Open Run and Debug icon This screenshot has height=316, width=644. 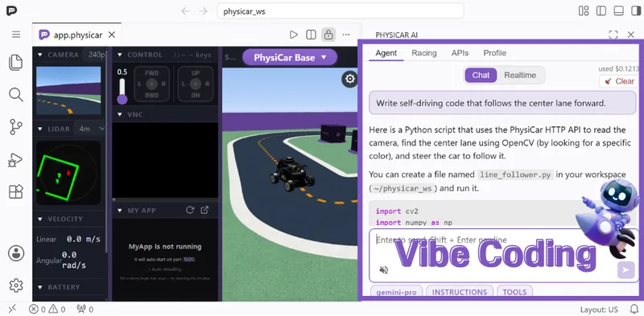(15, 160)
